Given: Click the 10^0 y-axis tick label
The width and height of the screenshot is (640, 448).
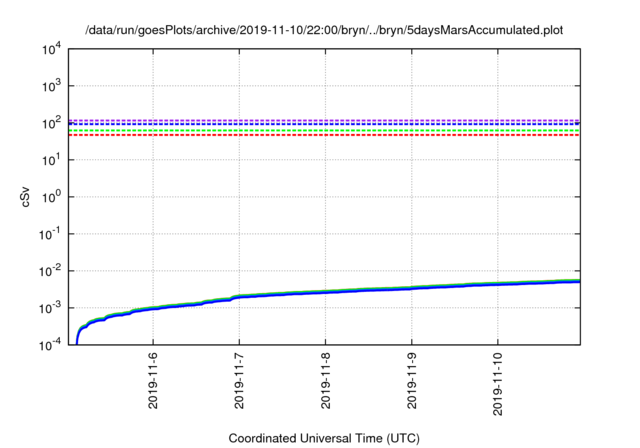Looking at the screenshot, I should tap(51, 197).
